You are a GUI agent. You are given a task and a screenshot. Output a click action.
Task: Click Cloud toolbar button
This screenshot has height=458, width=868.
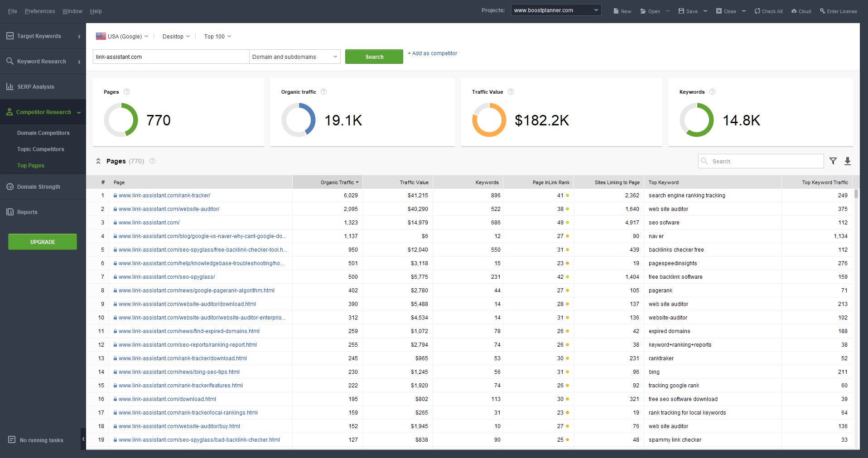[x=801, y=11]
